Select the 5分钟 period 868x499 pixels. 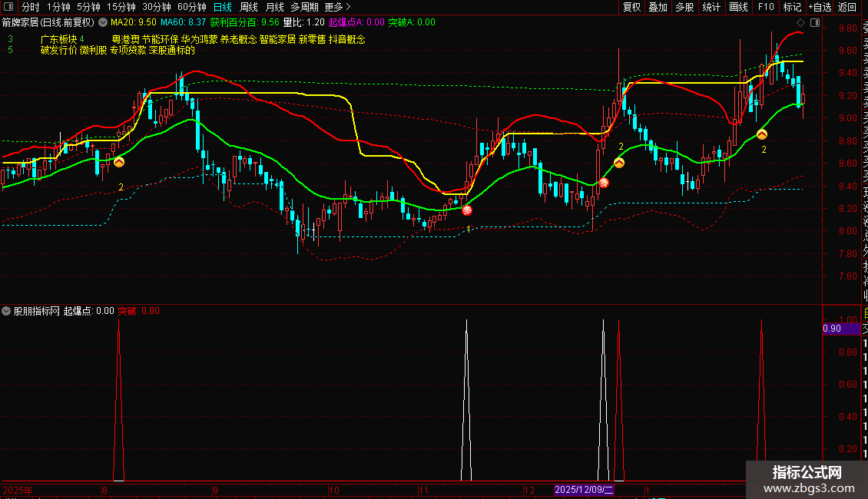[88, 7]
